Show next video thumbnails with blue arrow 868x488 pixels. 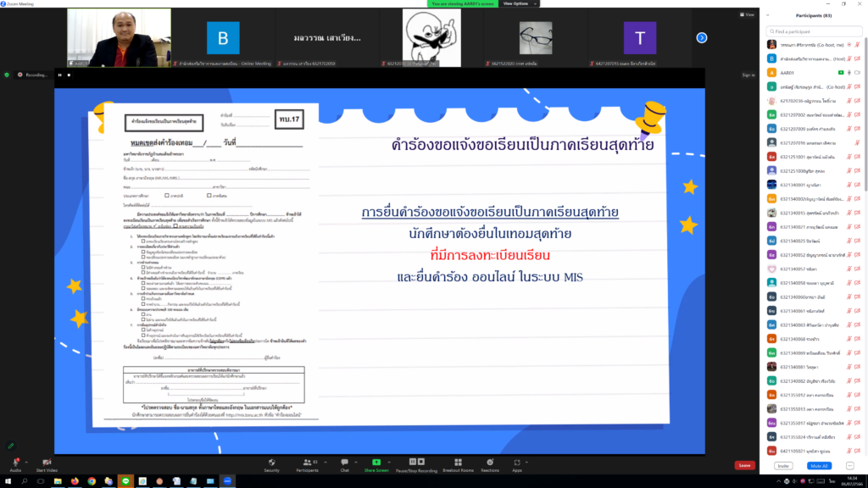(701, 37)
